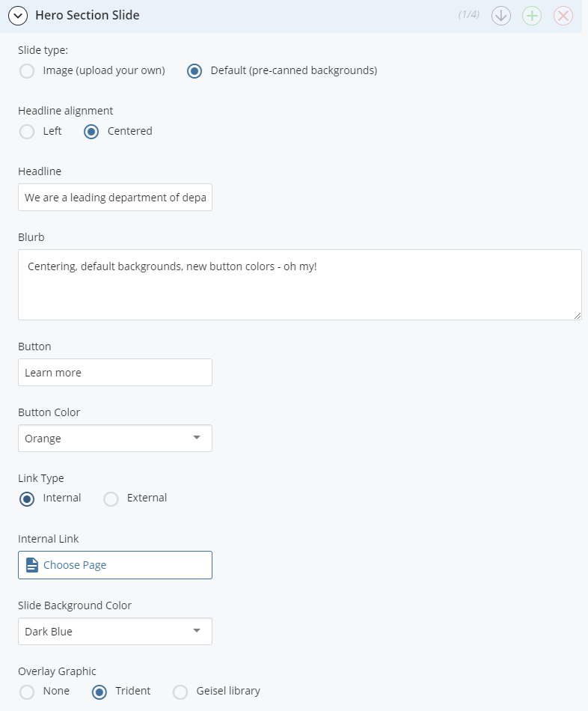Click into the Blurb text area
This screenshot has width=588, height=711.
[300, 284]
